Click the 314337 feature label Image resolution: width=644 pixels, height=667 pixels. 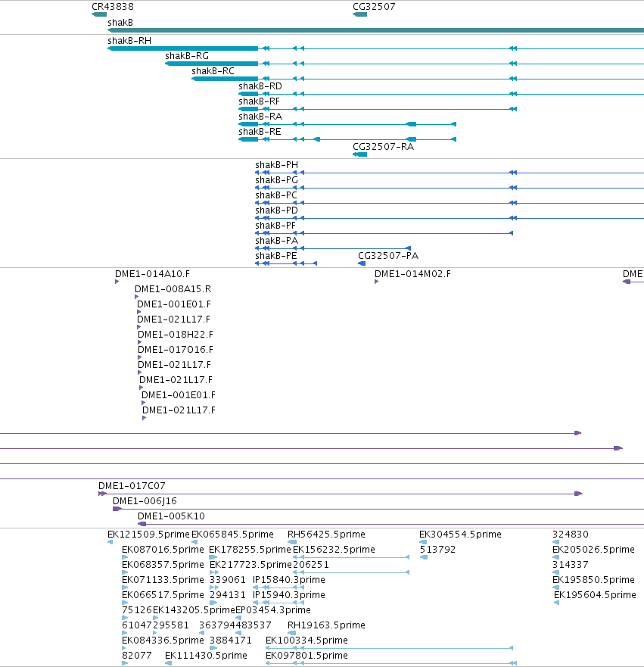click(x=571, y=565)
